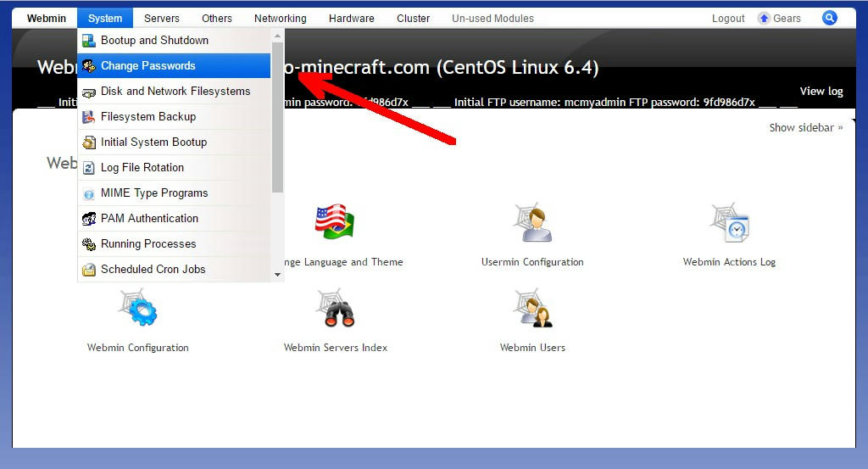
Task: Click the blue search magnifier icon
Action: (829, 18)
